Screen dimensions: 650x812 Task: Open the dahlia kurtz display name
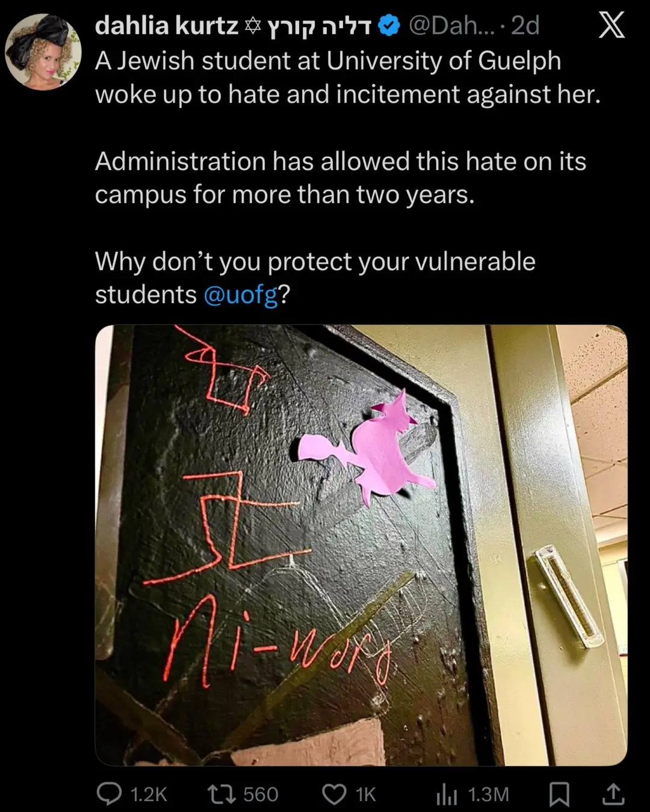tap(167, 25)
